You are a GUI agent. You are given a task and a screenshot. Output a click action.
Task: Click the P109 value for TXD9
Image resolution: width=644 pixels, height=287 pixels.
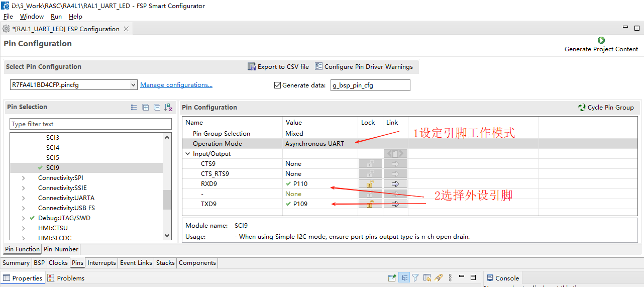pyautogui.click(x=300, y=204)
